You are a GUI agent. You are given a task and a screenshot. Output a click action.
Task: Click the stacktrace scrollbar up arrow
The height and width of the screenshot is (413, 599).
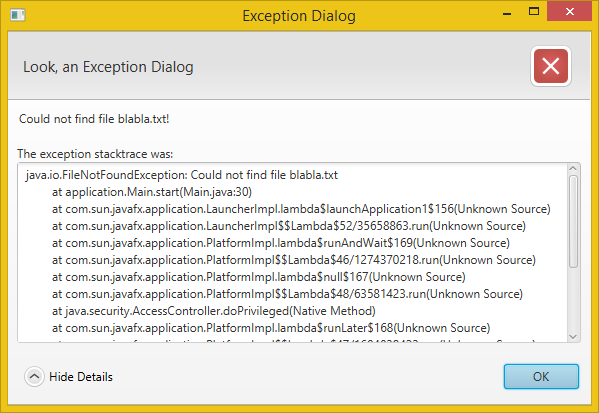[x=573, y=168]
